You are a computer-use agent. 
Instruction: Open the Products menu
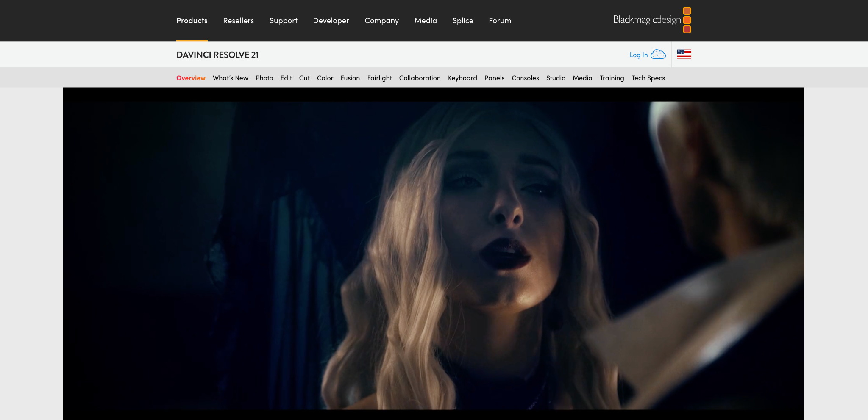pyautogui.click(x=192, y=21)
